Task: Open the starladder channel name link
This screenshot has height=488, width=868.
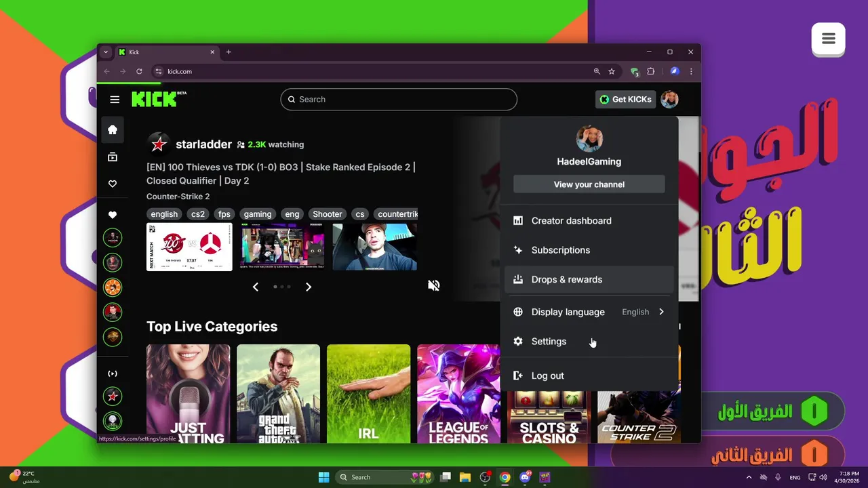Action: click(x=203, y=144)
